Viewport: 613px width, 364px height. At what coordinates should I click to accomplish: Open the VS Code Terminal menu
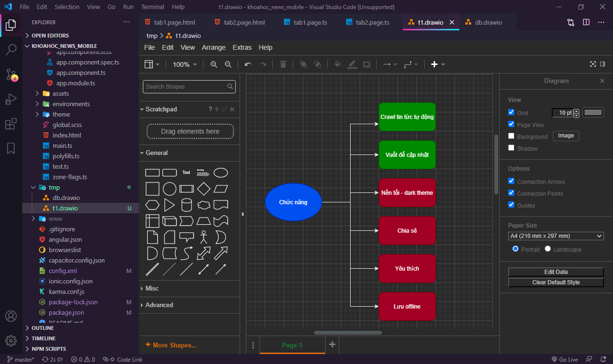click(153, 7)
